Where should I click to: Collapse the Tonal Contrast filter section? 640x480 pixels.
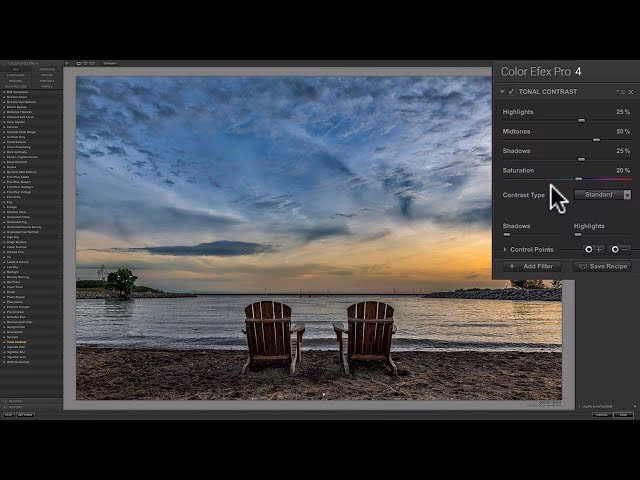tap(502, 92)
